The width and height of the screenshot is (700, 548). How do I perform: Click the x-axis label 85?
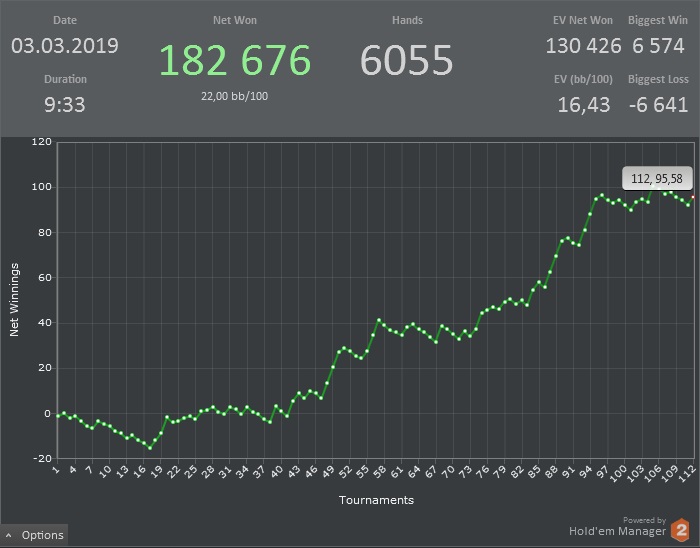tap(535, 471)
